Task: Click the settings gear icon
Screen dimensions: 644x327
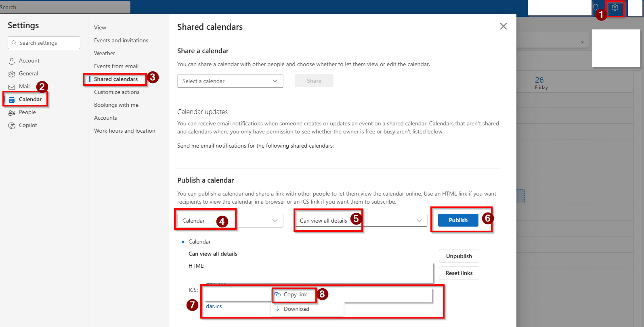Action: point(615,7)
